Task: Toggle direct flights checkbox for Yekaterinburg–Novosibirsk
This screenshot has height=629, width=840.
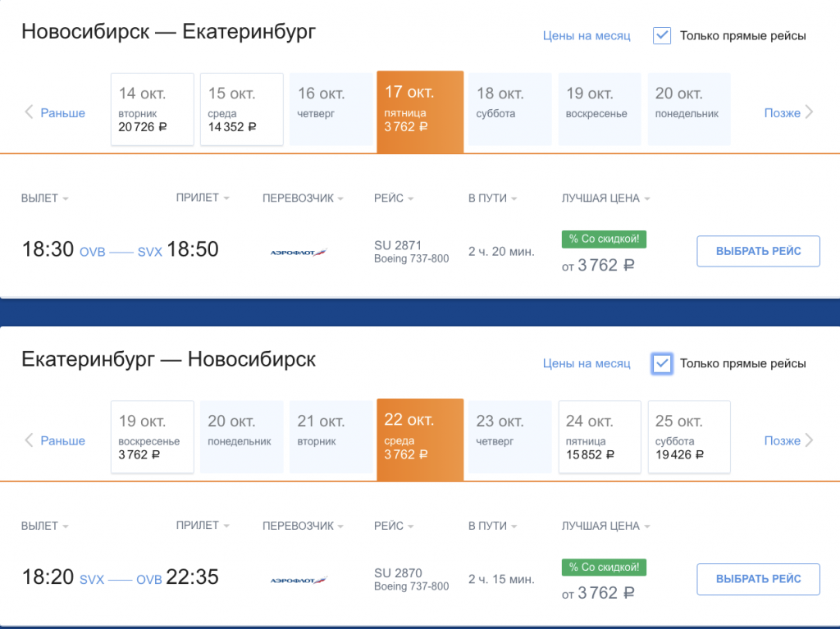Action: [x=662, y=363]
